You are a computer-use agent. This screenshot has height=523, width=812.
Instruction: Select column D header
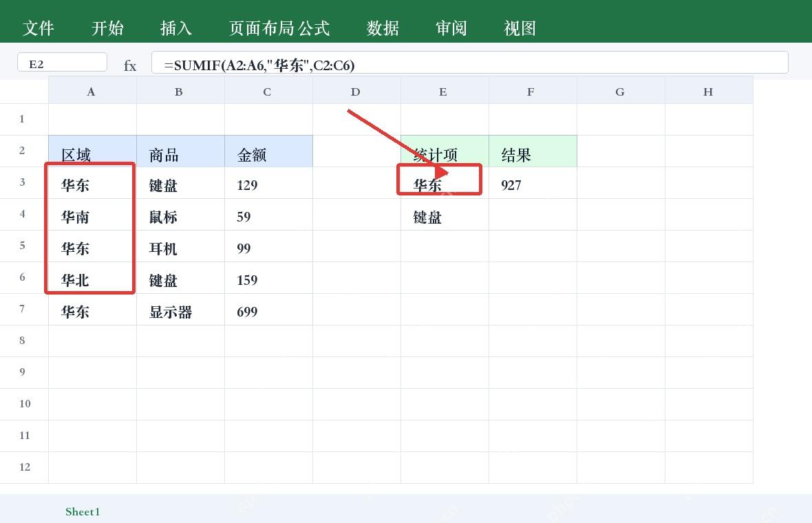coord(357,91)
